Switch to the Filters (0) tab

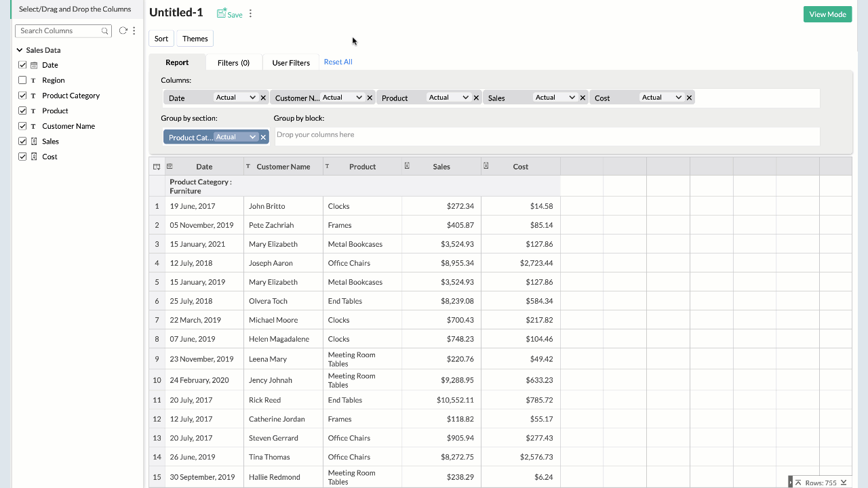coord(233,62)
